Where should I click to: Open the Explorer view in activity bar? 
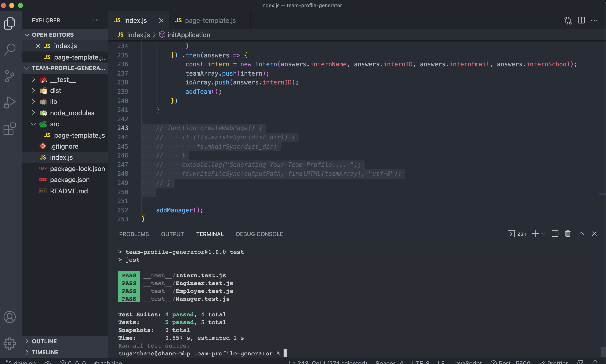10,23
